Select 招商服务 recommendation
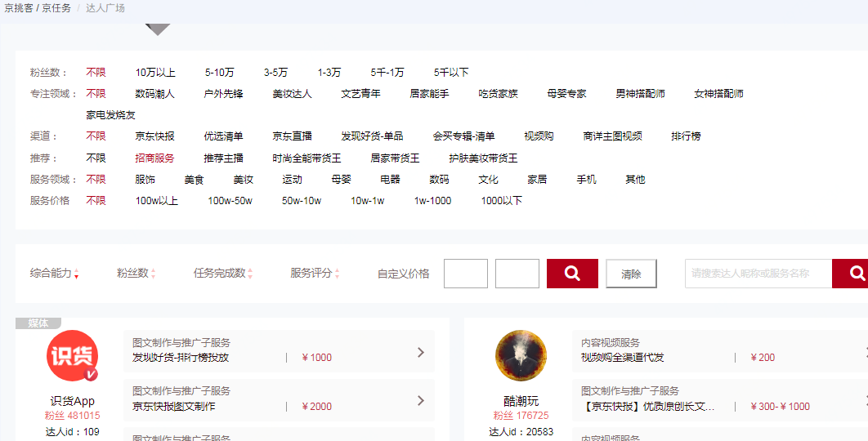The width and height of the screenshot is (868, 441). pyautogui.click(x=155, y=158)
